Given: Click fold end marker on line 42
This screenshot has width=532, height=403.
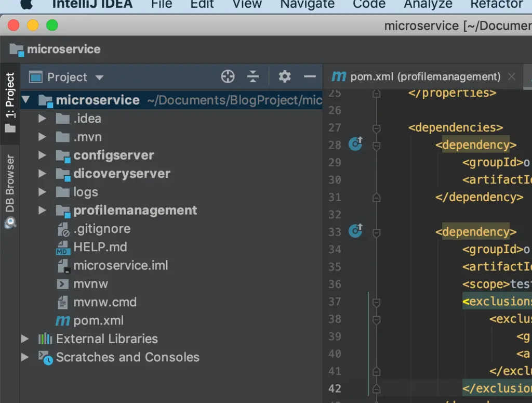Looking at the screenshot, I should [376, 389].
